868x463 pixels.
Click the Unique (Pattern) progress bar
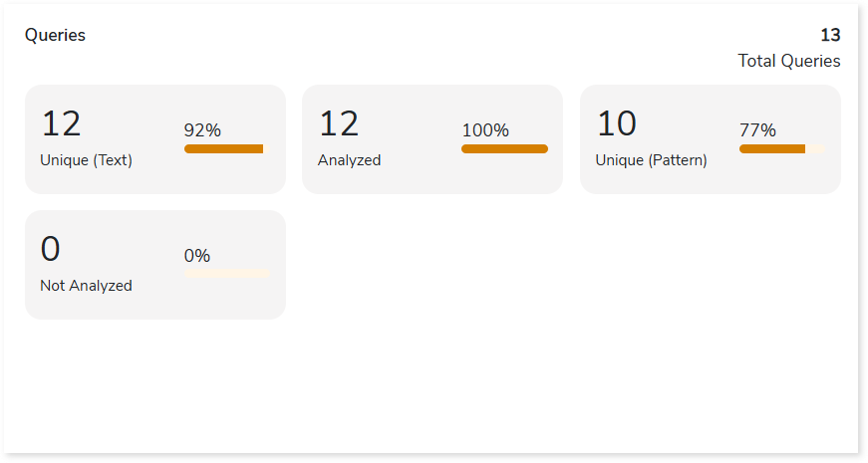tap(772, 149)
